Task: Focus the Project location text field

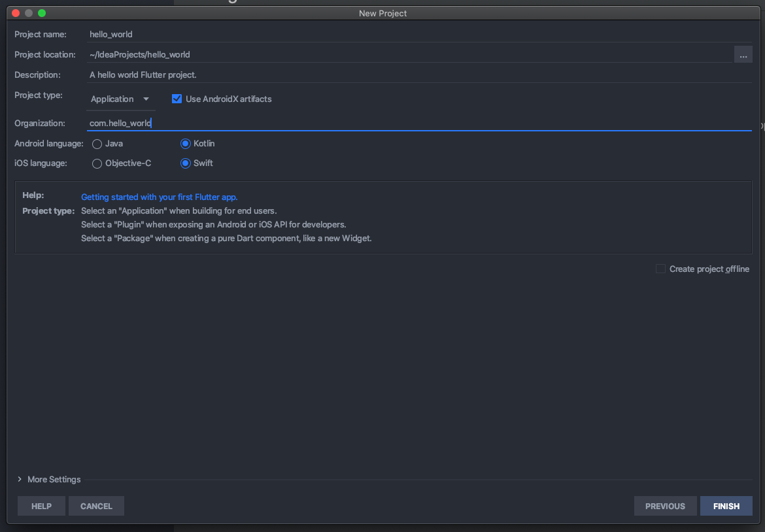Action: pyautogui.click(x=409, y=55)
